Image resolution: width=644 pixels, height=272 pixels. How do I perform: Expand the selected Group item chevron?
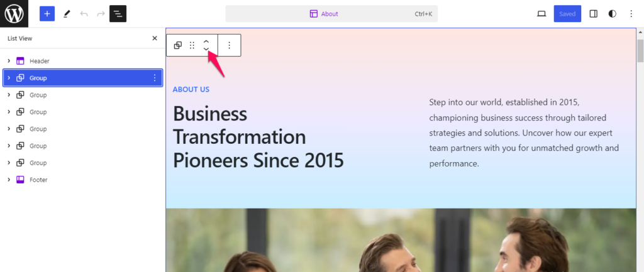click(9, 78)
